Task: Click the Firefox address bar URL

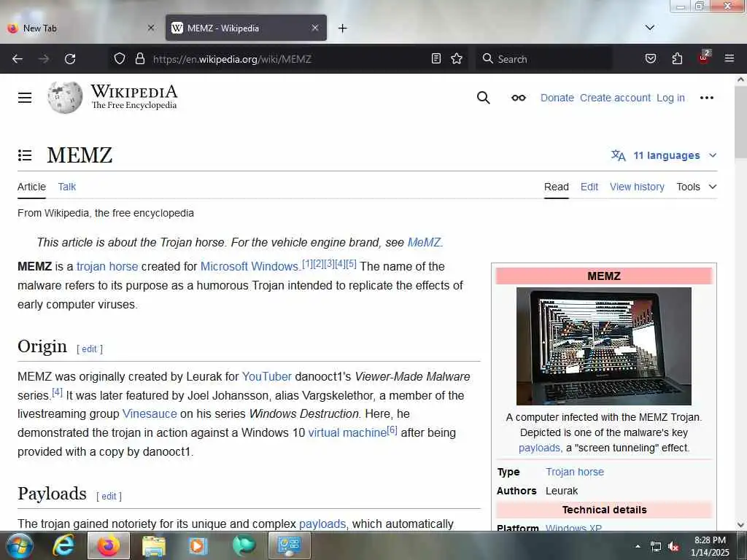Action: click(232, 59)
